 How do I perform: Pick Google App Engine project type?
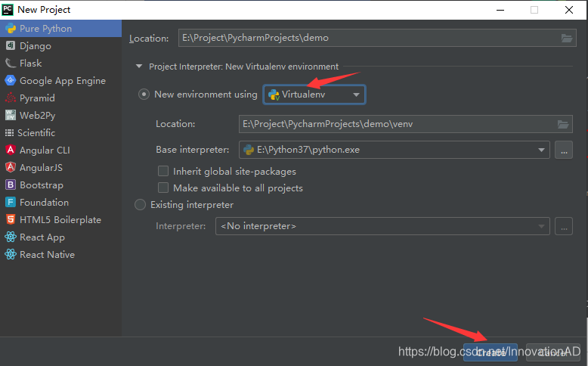click(x=60, y=81)
